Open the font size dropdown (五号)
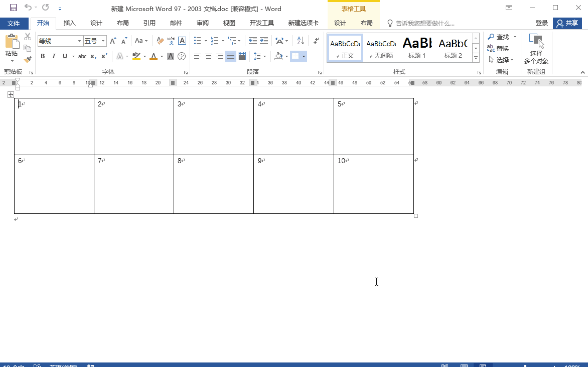Image resolution: width=588 pixels, height=367 pixels. point(103,41)
